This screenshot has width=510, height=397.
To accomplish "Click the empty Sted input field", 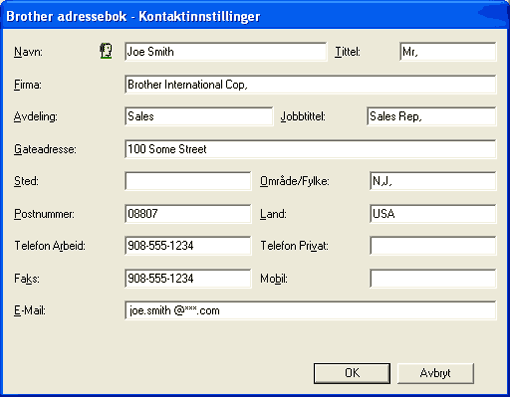I will click(188, 181).
